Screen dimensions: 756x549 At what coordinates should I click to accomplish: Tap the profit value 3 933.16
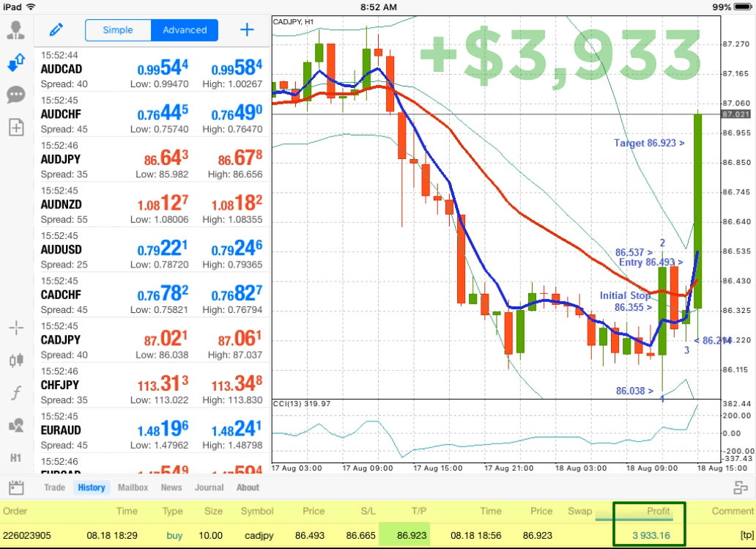[651, 536]
